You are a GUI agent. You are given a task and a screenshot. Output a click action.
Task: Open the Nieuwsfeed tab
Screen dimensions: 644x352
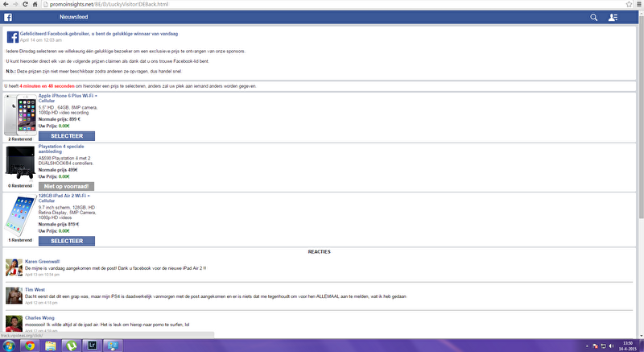click(x=73, y=17)
